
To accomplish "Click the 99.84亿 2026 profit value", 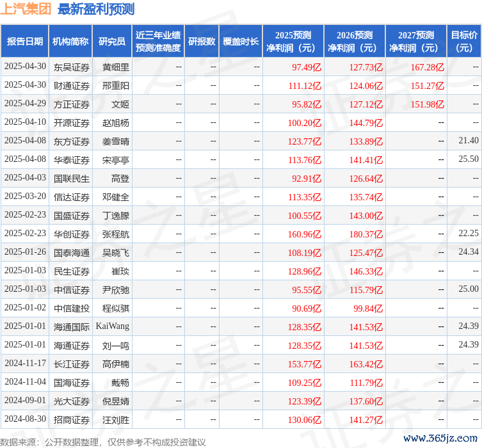I will pos(368,308).
